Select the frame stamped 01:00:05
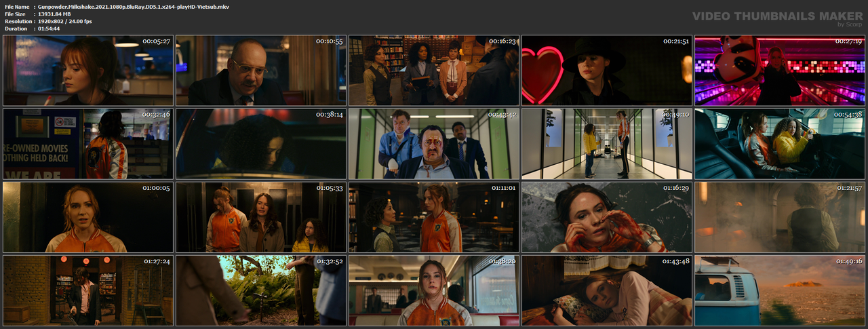 [x=87, y=217]
